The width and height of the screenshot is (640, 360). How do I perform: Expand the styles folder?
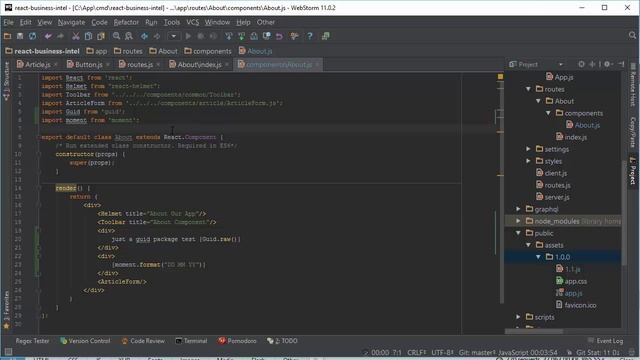529,161
